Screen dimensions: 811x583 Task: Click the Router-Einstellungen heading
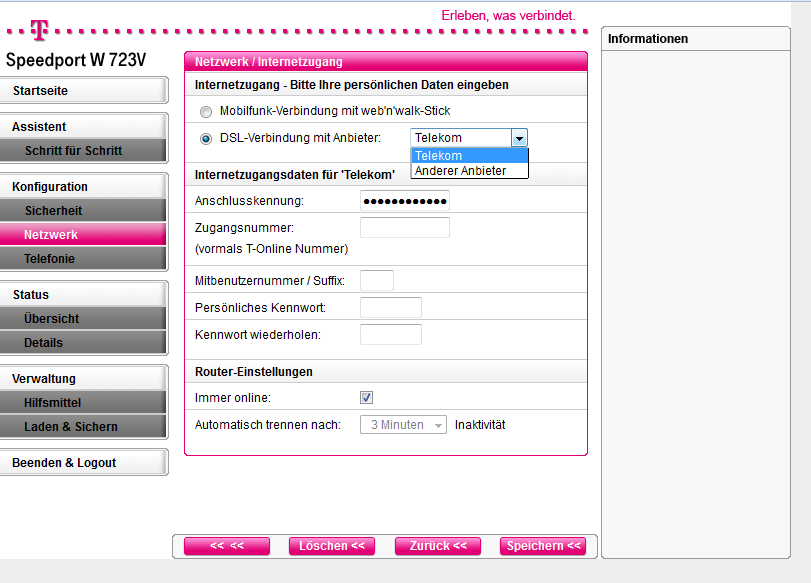253,372
